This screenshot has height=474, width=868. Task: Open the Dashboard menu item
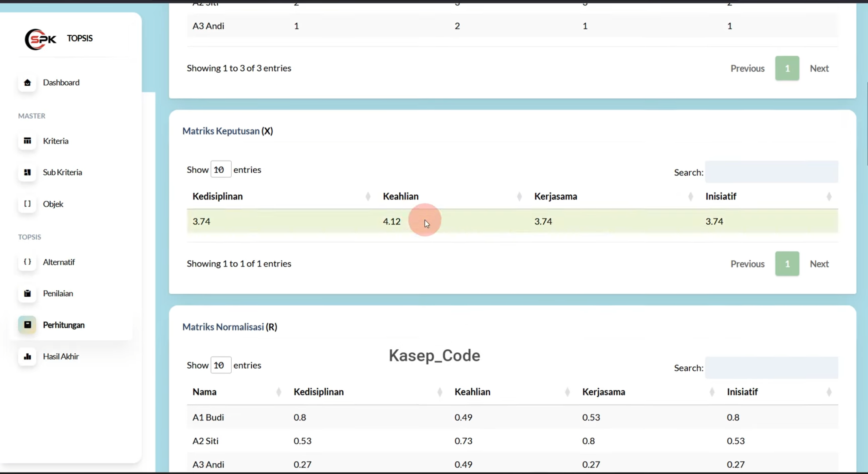(x=61, y=83)
